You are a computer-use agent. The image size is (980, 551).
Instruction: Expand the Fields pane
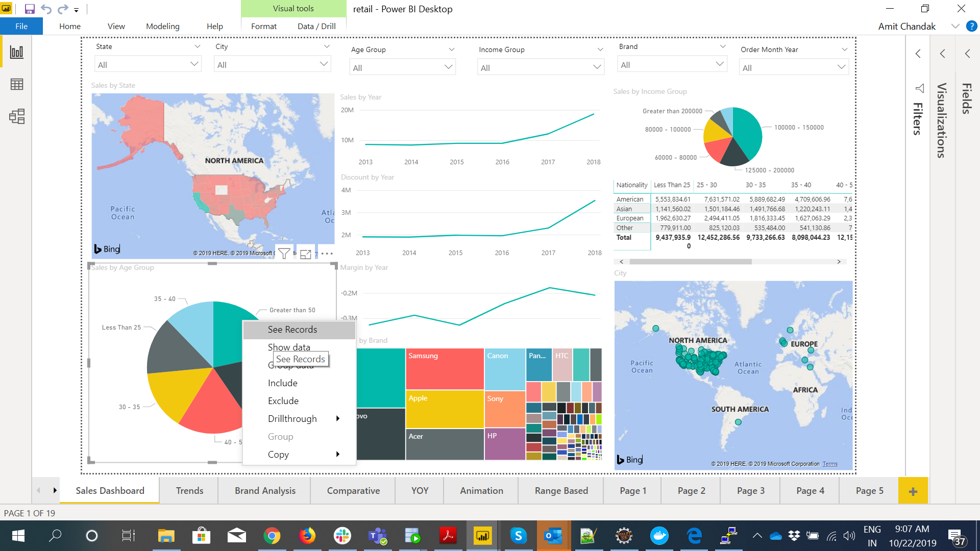point(967,54)
